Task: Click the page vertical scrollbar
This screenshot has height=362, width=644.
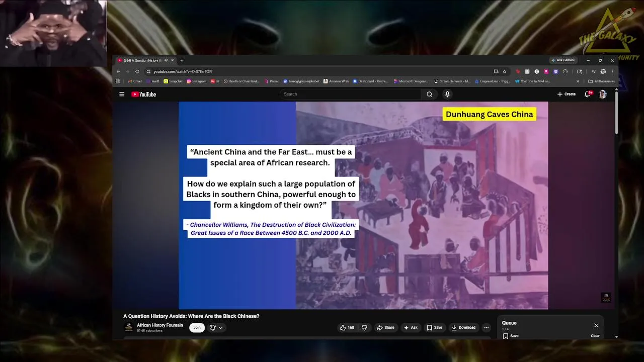Action: 616,113
